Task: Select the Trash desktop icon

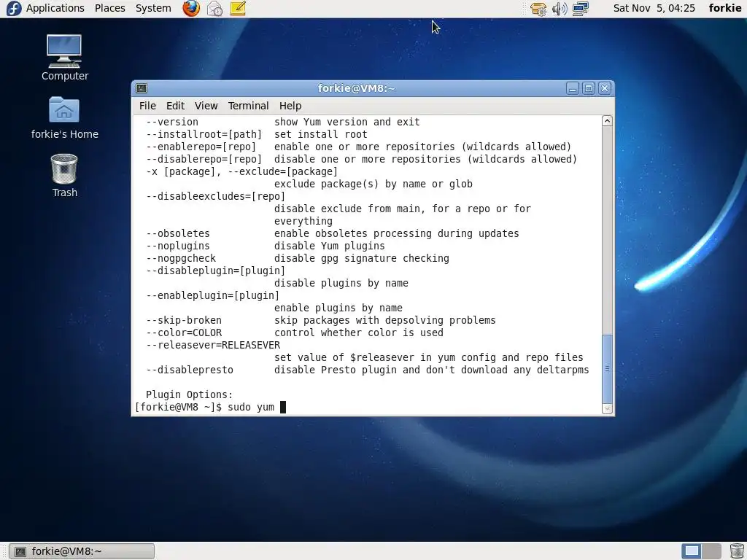Action: tap(64, 175)
